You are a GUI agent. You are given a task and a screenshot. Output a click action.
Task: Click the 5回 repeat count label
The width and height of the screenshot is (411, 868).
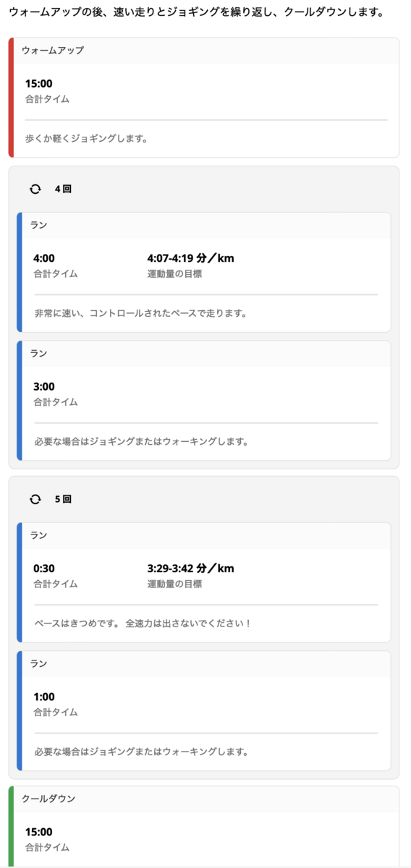coord(63,499)
